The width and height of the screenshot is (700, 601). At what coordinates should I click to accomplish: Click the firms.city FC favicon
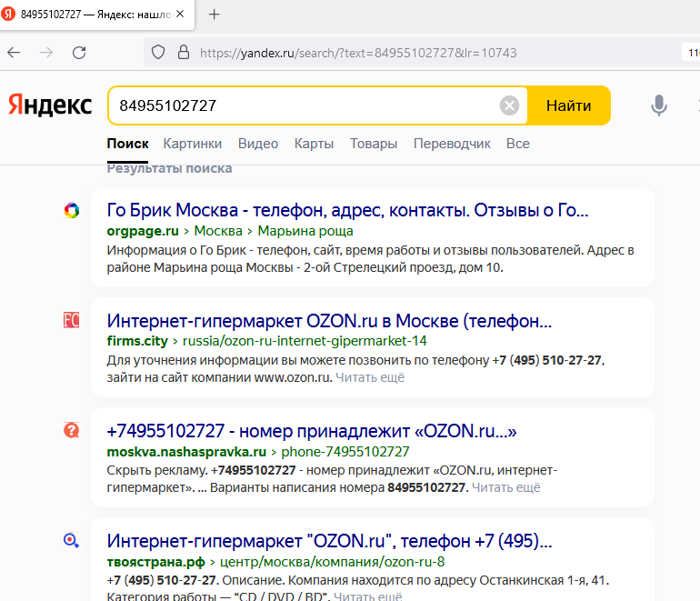point(72,320)
